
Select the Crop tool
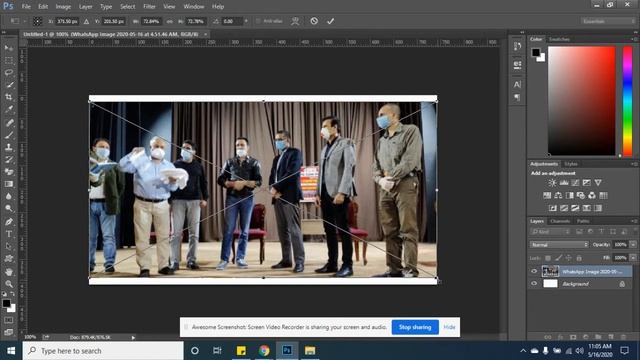9,97
